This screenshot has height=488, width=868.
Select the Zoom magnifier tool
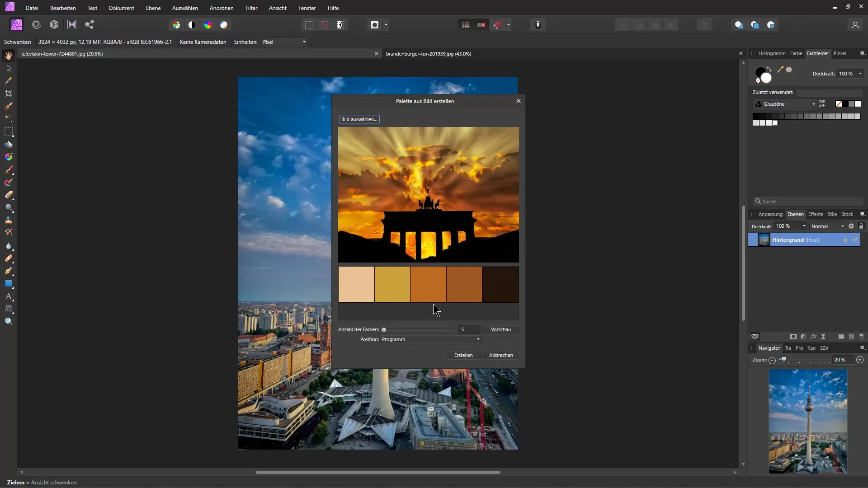click(x=9, y=321)
